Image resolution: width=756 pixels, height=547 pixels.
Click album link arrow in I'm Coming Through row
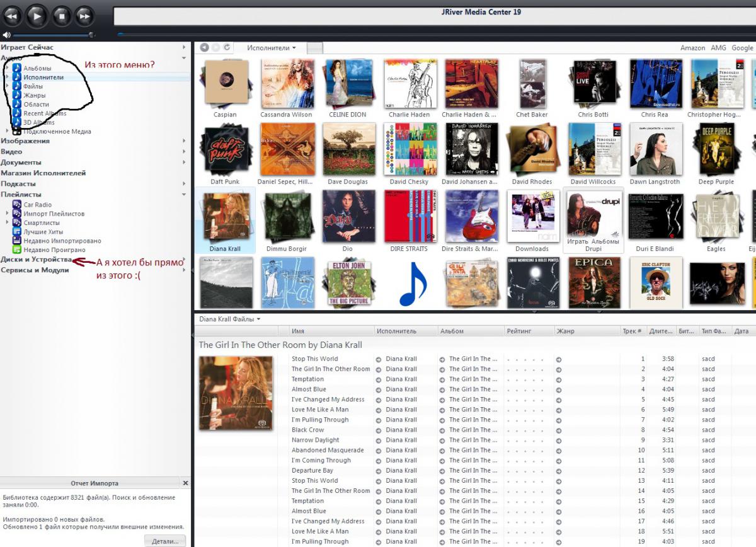(x=442, y=461)
